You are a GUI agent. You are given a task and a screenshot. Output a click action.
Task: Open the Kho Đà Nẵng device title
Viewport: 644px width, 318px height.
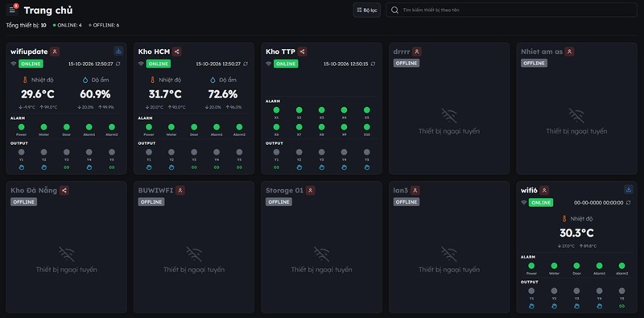point(34,191)
